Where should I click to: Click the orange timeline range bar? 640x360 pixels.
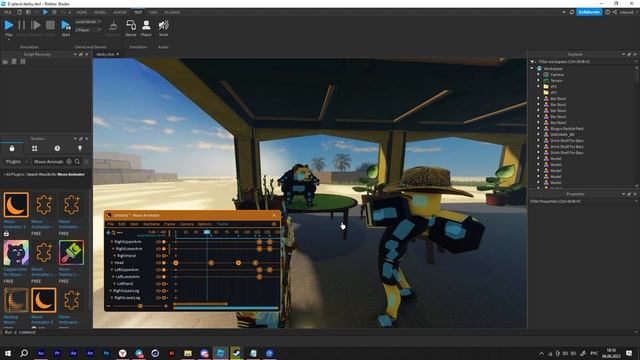(x=200, y=304)
